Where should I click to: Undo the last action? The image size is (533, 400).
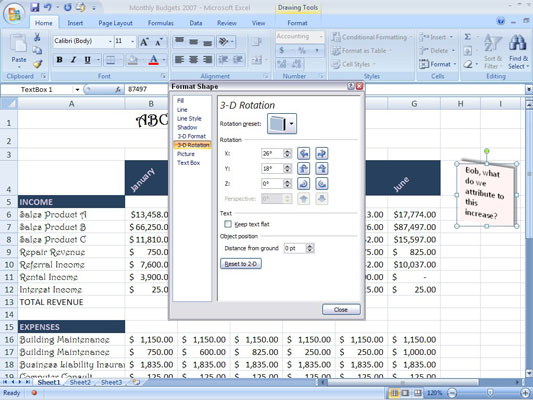[48, 7]
